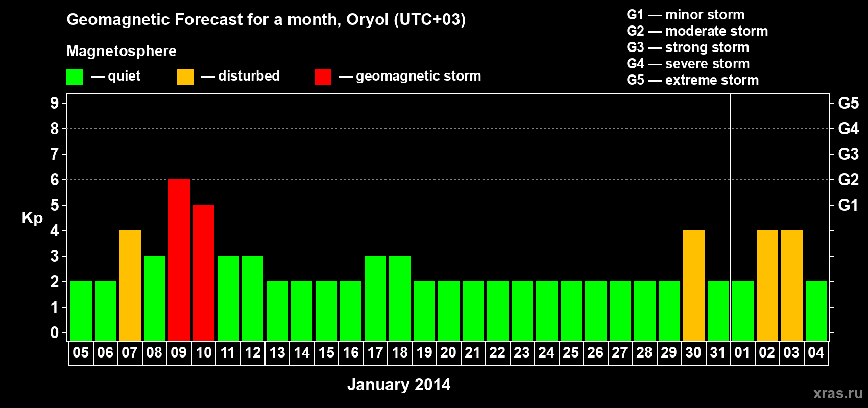Click the January 2014 month label

click(399, 385)
